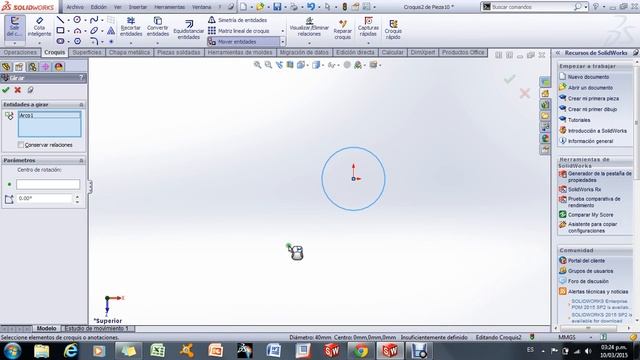Select the Ellipse sketch tool
Viewport: 640px width, 360px height.
pyautogui.click(x=94, y=31)
